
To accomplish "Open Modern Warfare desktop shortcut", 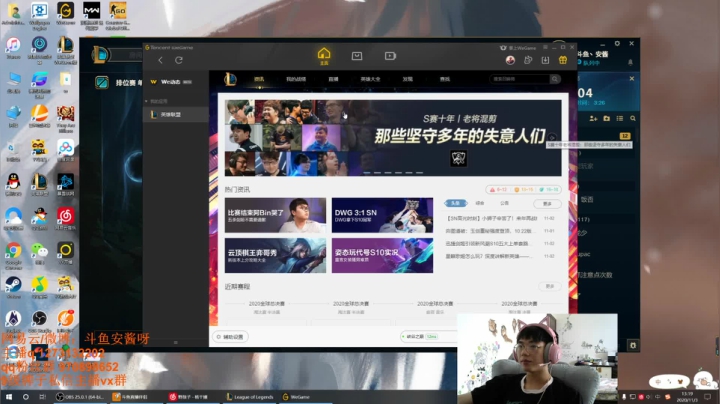I will pos(91,15).
